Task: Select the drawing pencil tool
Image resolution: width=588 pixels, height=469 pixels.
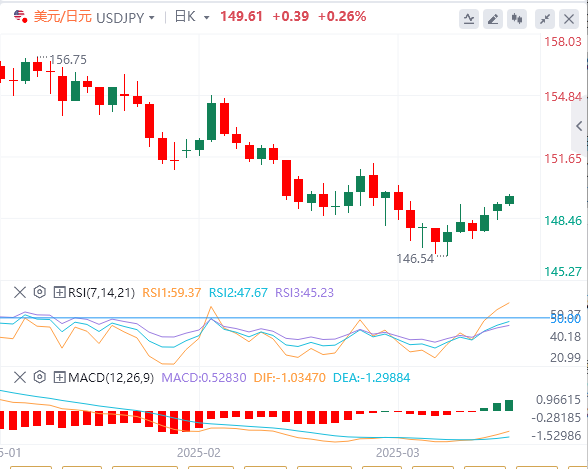Action: (x=493, y=19)
